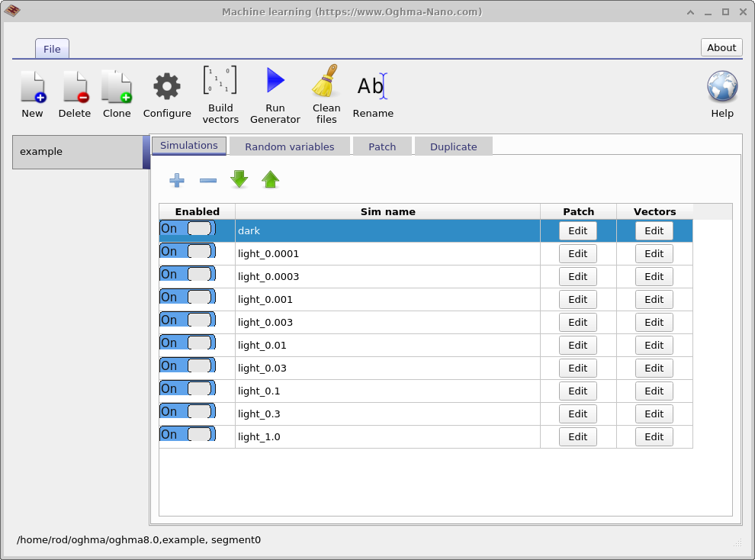Click the About button
755x560 pixels.
[x=721, y=47]
